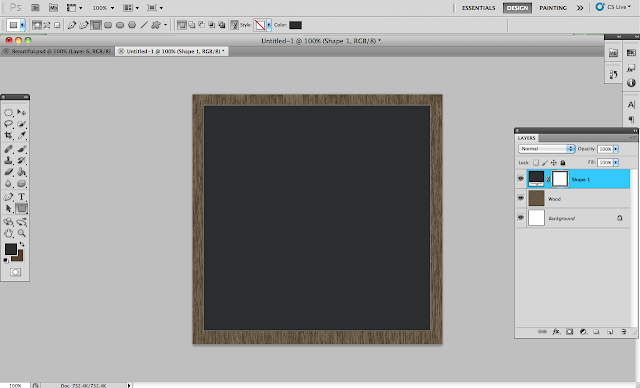The image size is (640, 388).
Task: Pick Polygon tool in options bar
Action: pyautogui.click(x=132, y=25)
